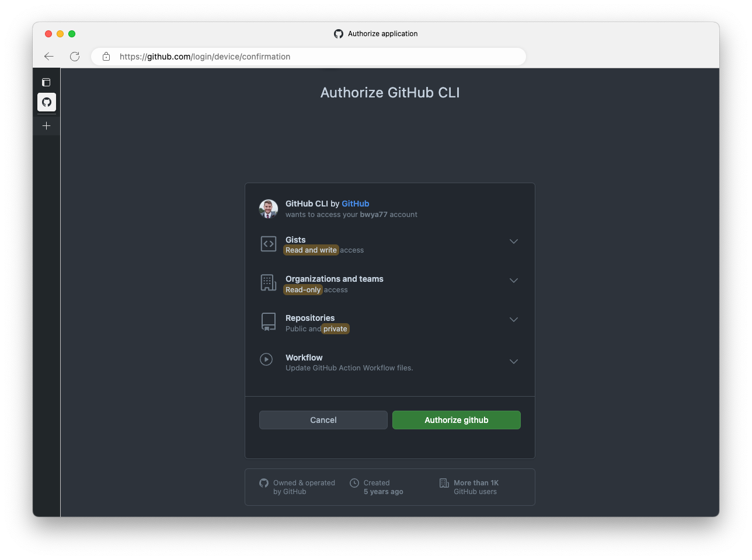Click 'Owned & operated by GitHub' text

coord(304,487)
